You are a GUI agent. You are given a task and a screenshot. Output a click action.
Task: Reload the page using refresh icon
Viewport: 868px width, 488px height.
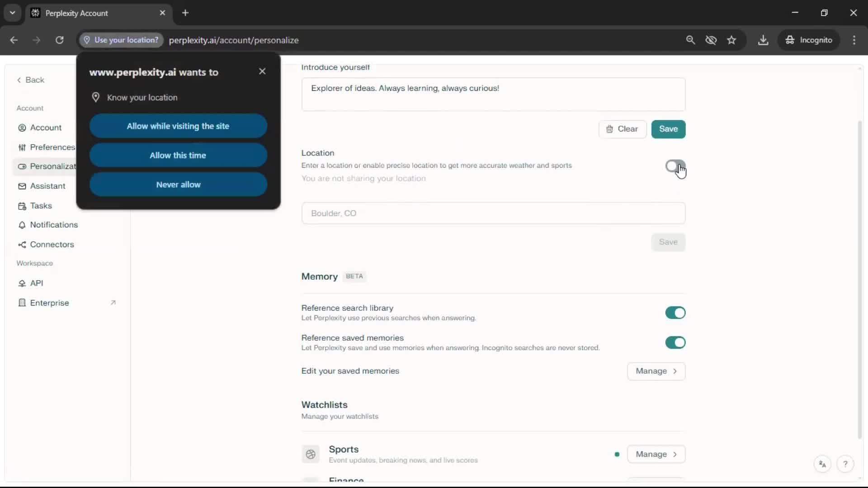pyautogui.click(x=59, y=40)
